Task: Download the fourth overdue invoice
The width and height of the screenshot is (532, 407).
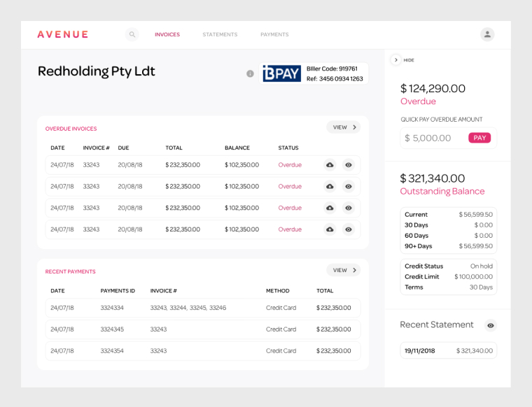Action: pyautogui.click(x=330, y=229)
